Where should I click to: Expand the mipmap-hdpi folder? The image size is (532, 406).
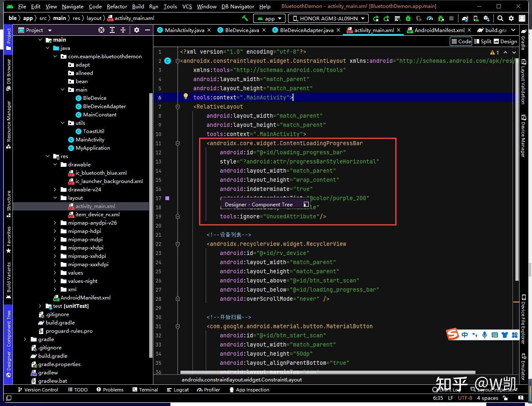[55, 231]
